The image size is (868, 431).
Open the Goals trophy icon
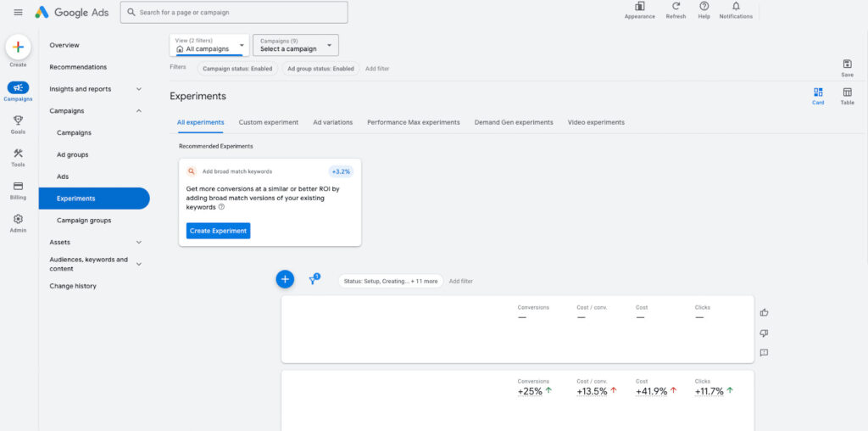[18, 120]
